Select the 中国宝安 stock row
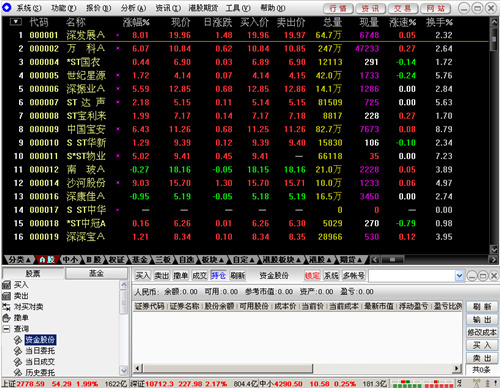 coord(245,129)
